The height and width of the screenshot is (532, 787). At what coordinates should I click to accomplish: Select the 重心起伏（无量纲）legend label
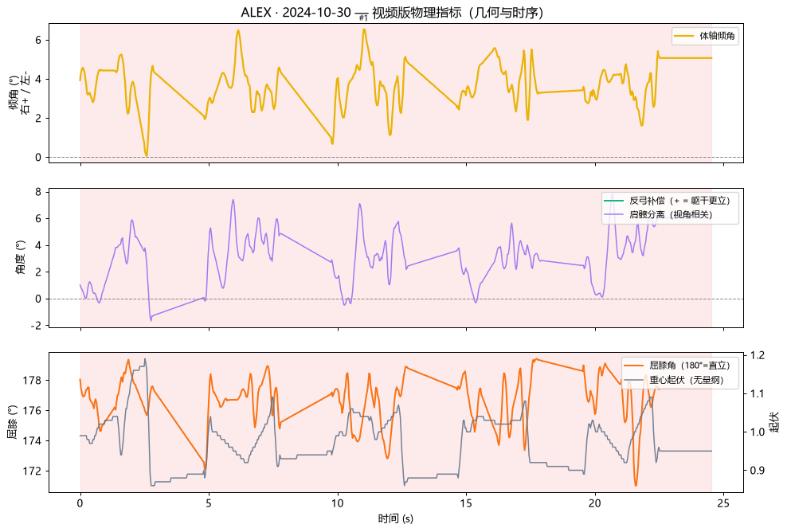(687, 380)
